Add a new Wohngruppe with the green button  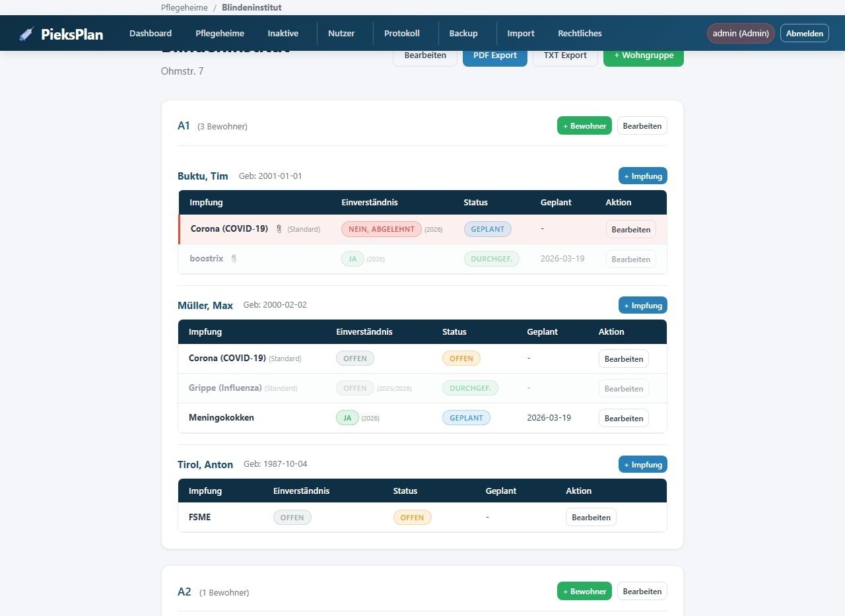643,55
